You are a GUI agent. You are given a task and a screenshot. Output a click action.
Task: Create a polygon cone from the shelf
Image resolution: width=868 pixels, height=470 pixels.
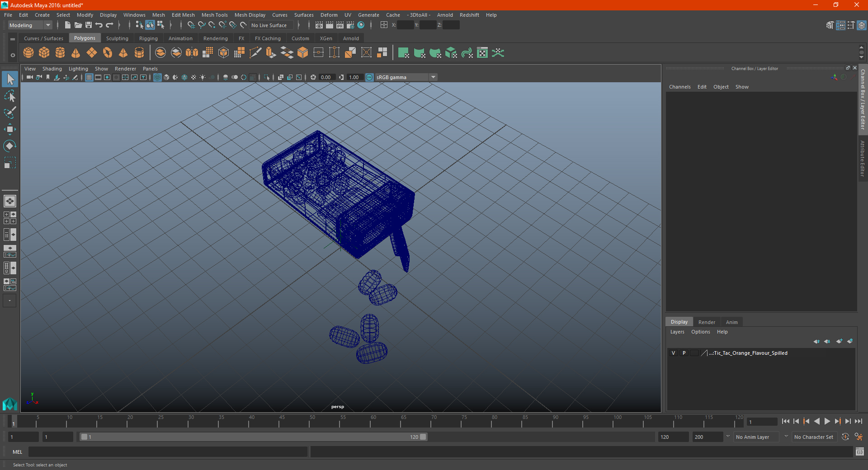[76, 53]
